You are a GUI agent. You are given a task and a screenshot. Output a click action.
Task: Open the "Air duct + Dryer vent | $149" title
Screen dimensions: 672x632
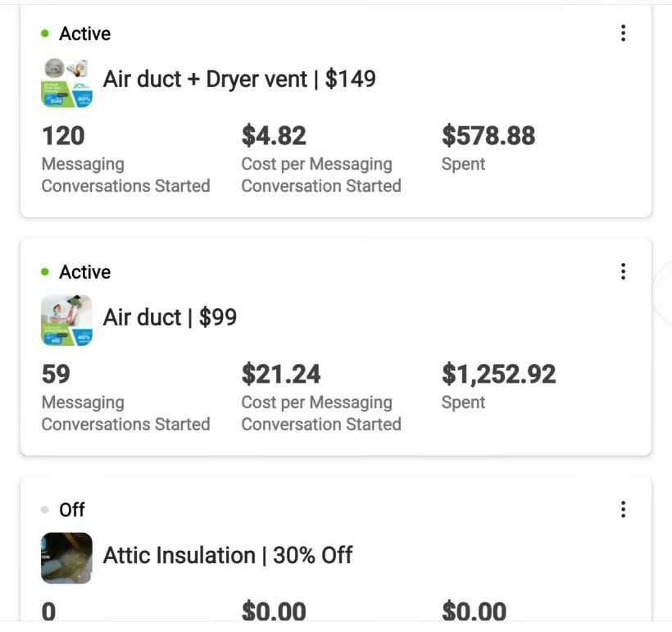pos(239,80)
